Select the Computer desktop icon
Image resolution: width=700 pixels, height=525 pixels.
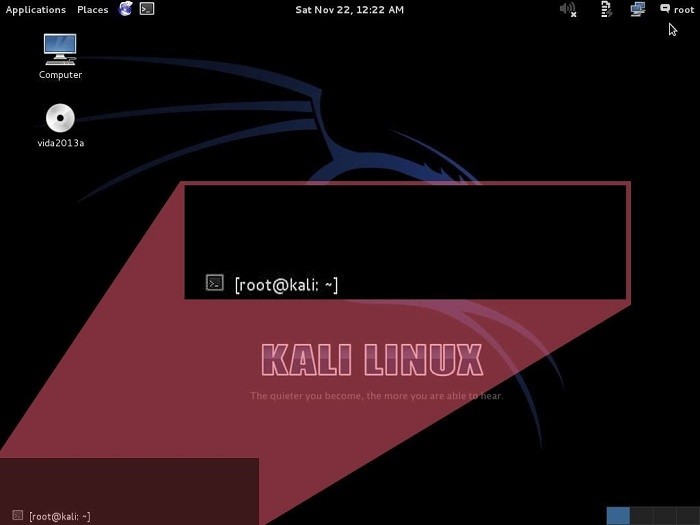tap(60, 57)
